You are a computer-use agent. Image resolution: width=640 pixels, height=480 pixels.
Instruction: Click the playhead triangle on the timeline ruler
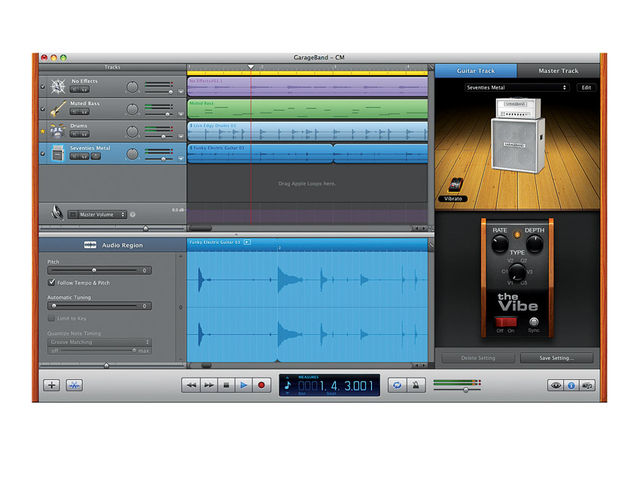point(251,67)
